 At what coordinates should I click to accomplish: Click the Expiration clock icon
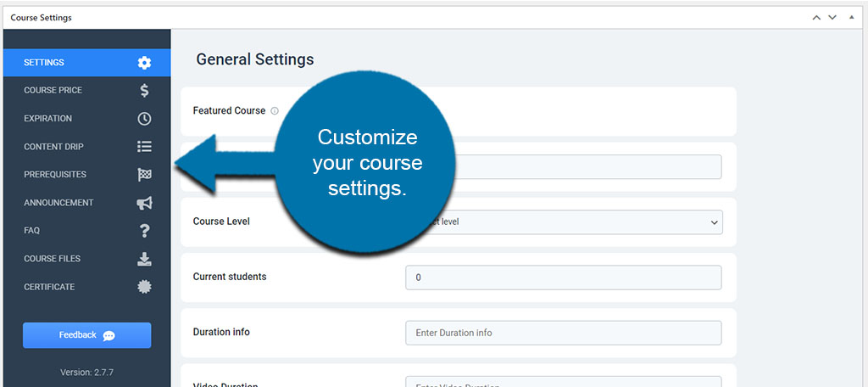tap(144, 119)
